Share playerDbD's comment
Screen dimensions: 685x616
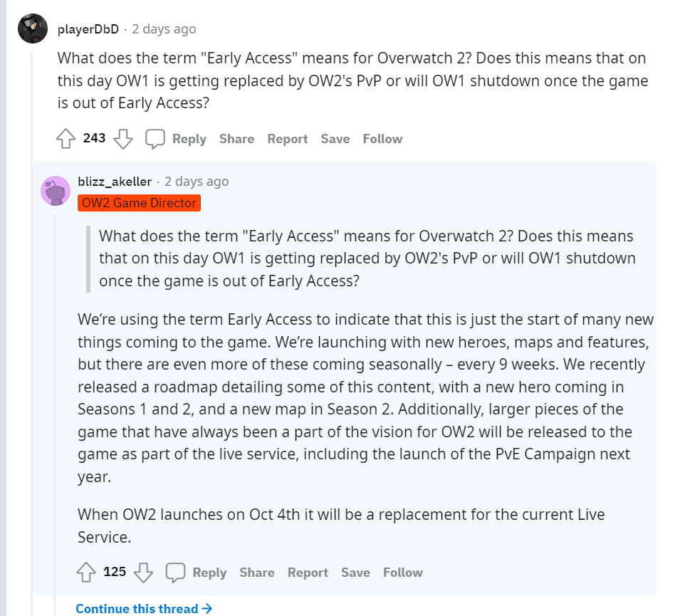[x=236, y=139]
